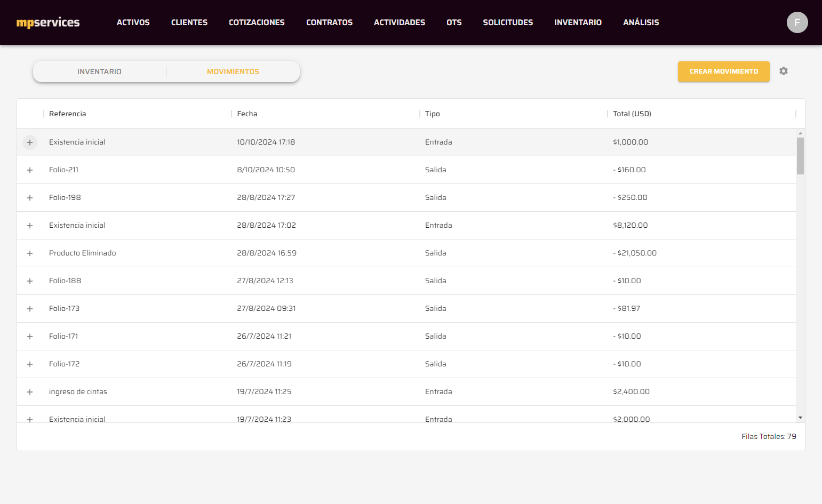This screenshot has height=504, width=822.
Task: Click the total - $160.00
Action: pyautogui.click(x=629, y=170)
